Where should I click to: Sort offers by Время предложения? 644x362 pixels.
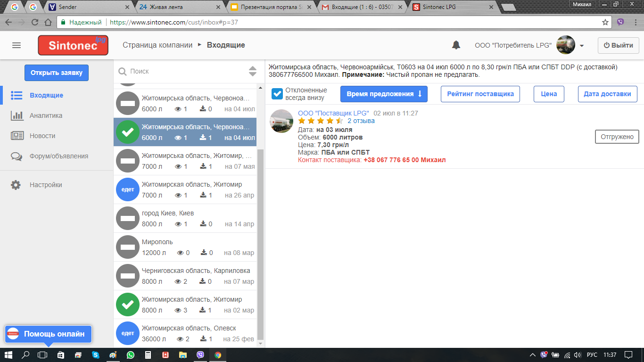(x=384, y=94)
